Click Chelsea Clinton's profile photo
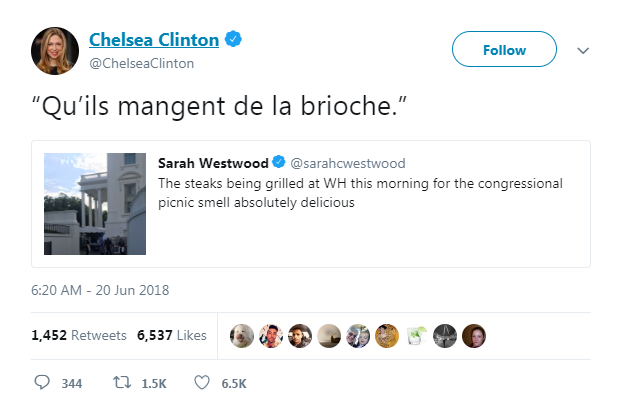 click(x=56, y=49)
